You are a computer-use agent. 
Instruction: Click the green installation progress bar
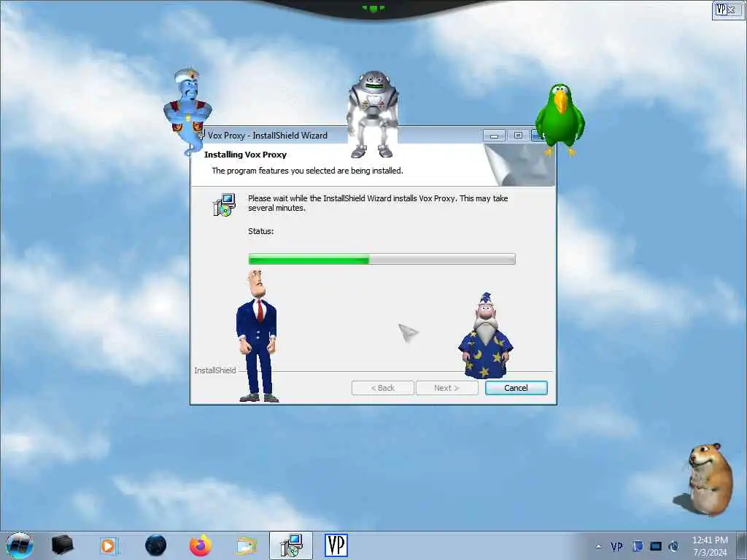coord(382,259)
